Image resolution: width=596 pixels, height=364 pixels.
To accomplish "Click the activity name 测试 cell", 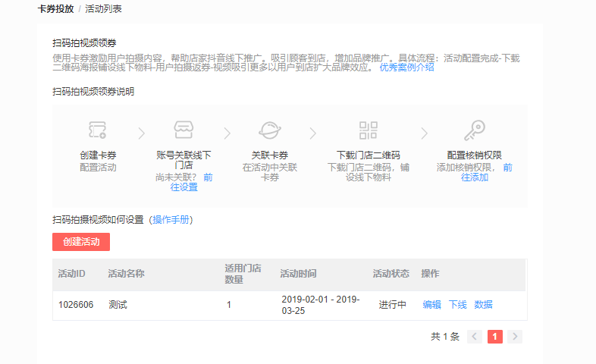I will click(x=118, y=305).
